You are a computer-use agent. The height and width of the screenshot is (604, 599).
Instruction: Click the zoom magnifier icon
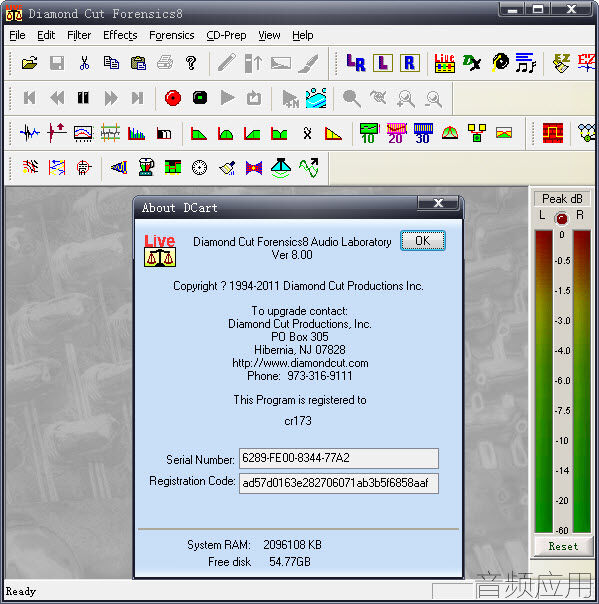point(352,99)
